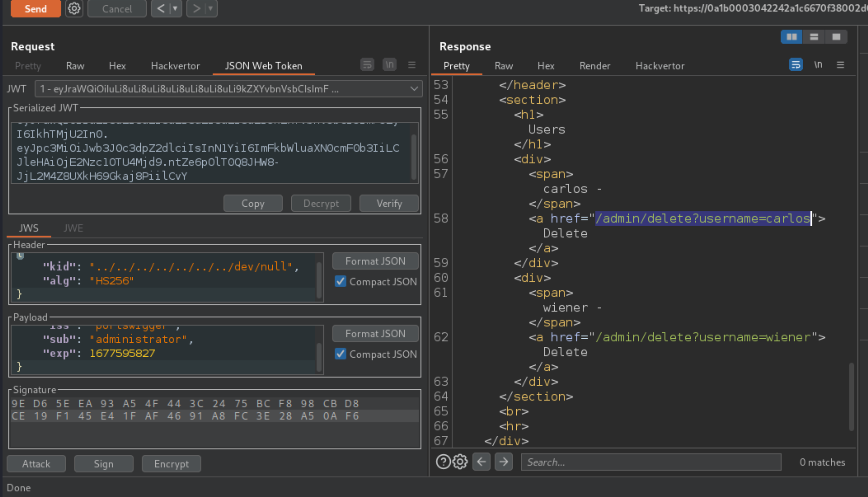Click inside the Serialized JWT text area
The image size is (868, 497).
pyautogui.click(x=210, y=153)
